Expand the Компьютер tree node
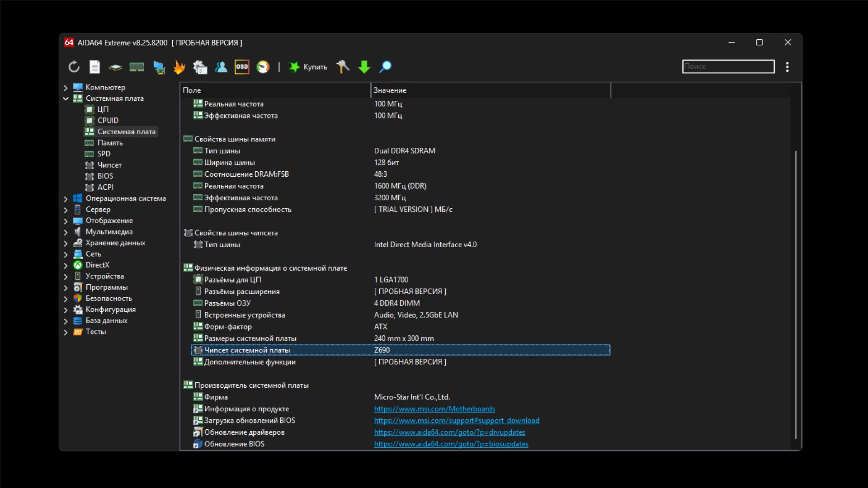The image size is (868, 488). (x=66, y=88)
